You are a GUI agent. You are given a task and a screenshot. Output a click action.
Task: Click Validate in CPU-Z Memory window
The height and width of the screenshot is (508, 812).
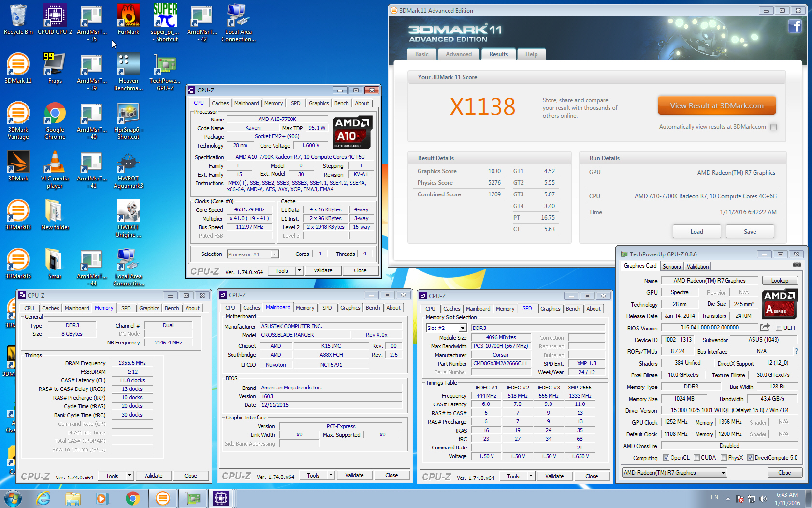pos(153,476)
